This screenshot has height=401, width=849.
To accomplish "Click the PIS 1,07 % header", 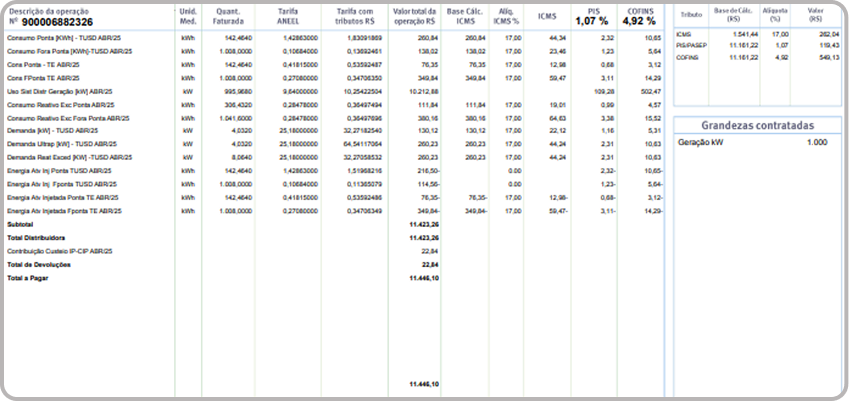I will 593,15.
